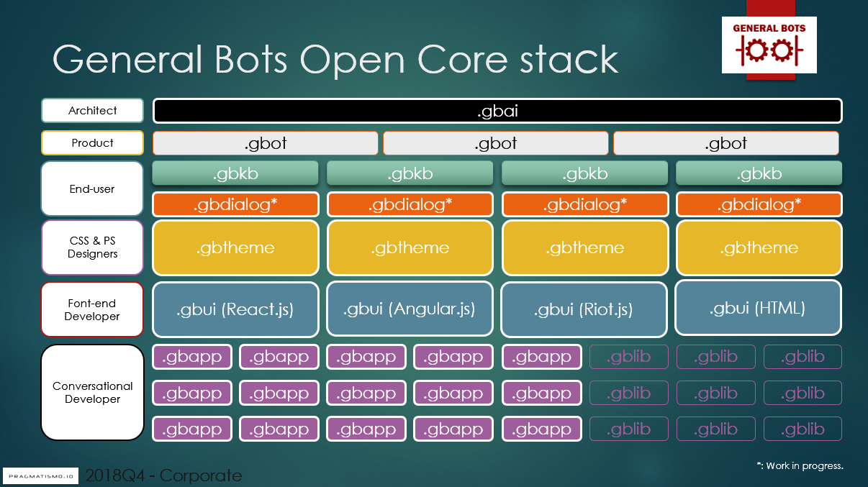
Task: Click the 'General Bots Open Core stack' title
Action: (335, 60)
